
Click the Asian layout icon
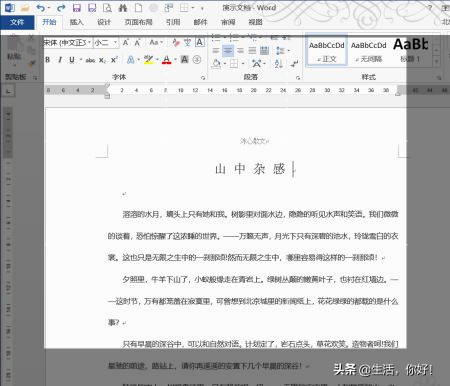[256, 63]
